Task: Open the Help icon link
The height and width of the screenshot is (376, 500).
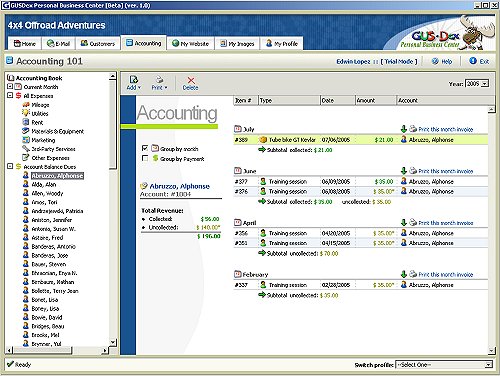Action: coord(435,61)
